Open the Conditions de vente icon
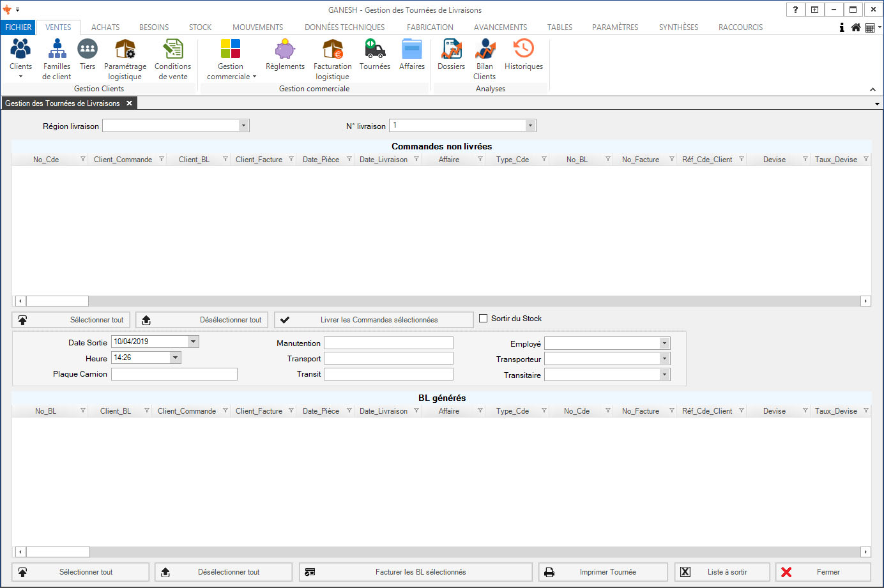The image size is (884, 588). [172, 50]
